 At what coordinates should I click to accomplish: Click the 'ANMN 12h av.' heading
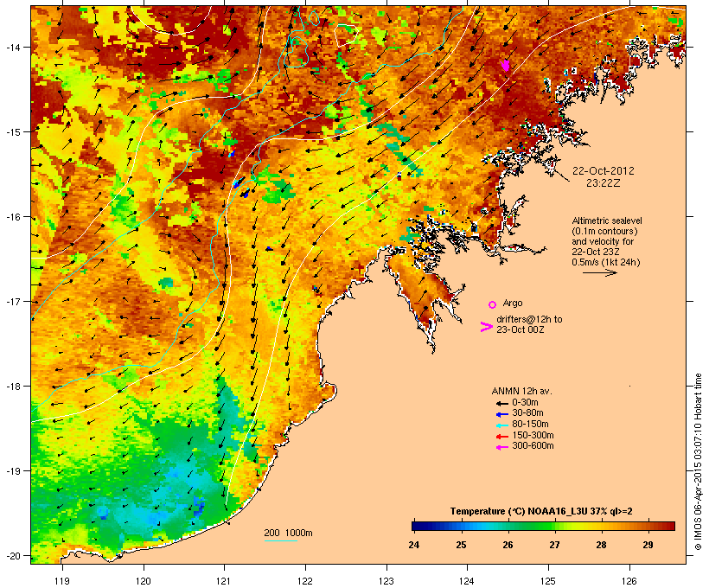pyautogui.click(x=521, y=391)
